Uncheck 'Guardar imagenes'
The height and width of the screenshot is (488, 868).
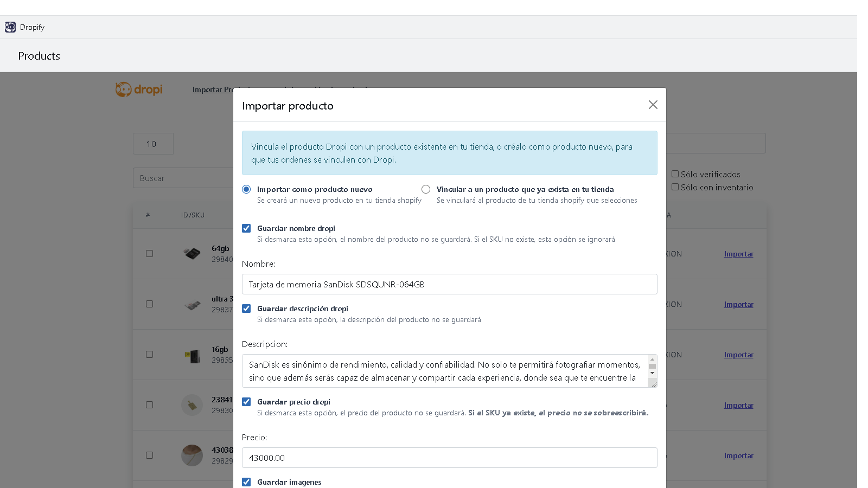(x=247, y=481)
